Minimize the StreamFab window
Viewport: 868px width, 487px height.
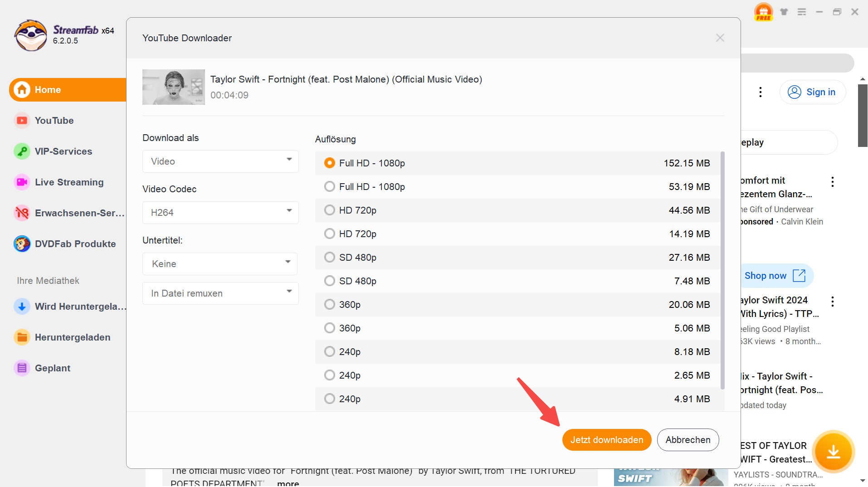click(x=819, y=12)
